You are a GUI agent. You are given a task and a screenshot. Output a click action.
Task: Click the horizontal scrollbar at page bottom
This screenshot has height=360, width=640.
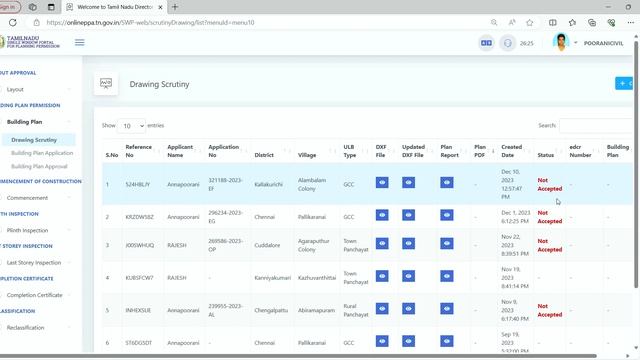[x=298, y=356]
